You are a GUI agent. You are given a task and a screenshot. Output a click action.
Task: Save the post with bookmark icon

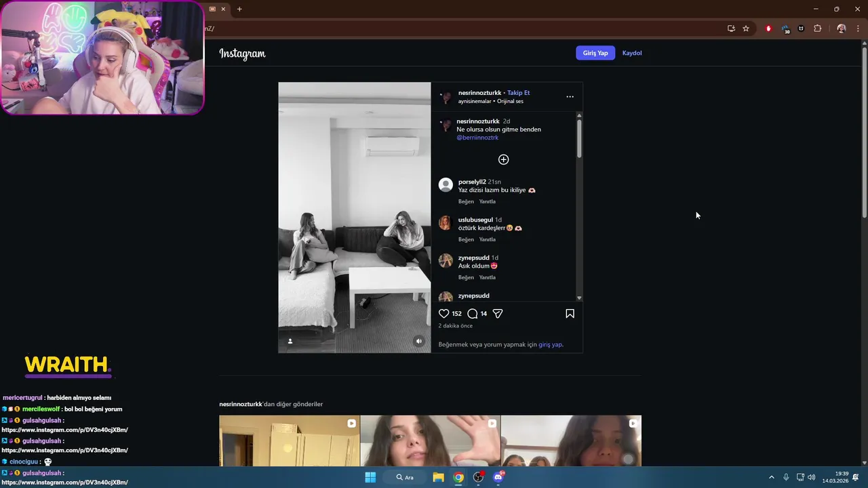click(x=570, y=314)
